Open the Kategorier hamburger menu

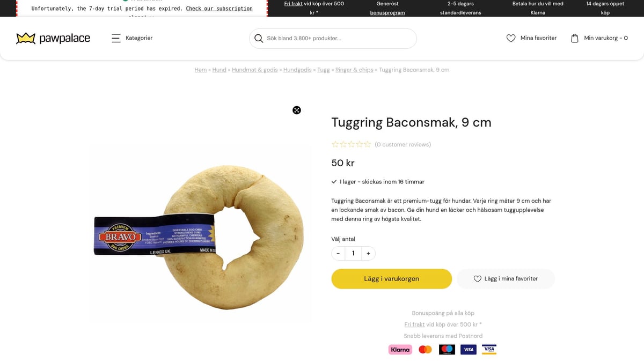point(117,38)
